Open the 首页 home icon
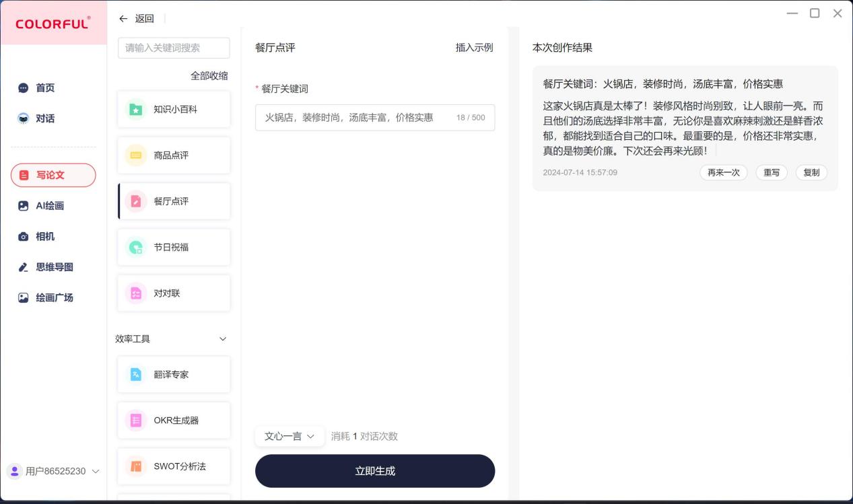This screenshot has width=853, height=504. [x=24, y=88]
